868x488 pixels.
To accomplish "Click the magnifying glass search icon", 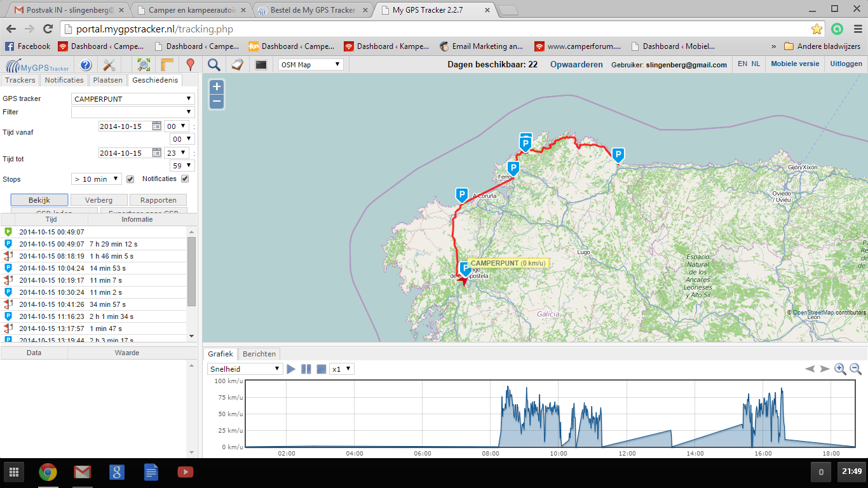I will point(214,65).
